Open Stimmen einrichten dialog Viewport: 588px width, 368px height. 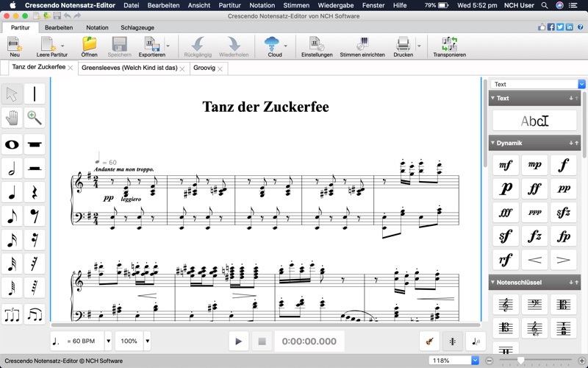coord(362,47)
